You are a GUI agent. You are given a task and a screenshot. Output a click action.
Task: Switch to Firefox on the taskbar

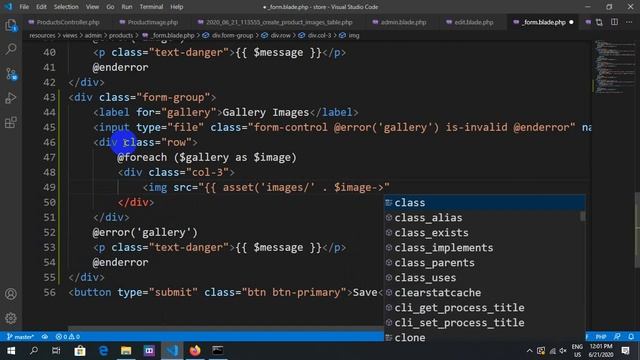pos(195,351)
